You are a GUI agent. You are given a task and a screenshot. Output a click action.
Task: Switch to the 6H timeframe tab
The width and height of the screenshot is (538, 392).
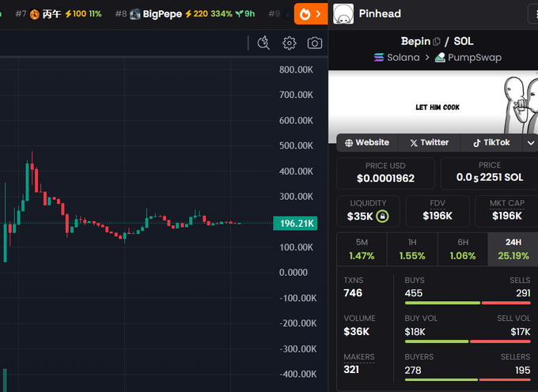pos(462,249)
